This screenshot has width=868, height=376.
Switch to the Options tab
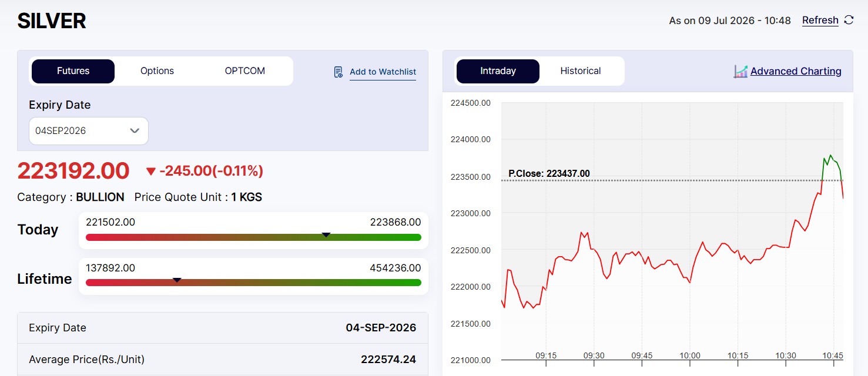pyautogui.click(x=157, y=71)
